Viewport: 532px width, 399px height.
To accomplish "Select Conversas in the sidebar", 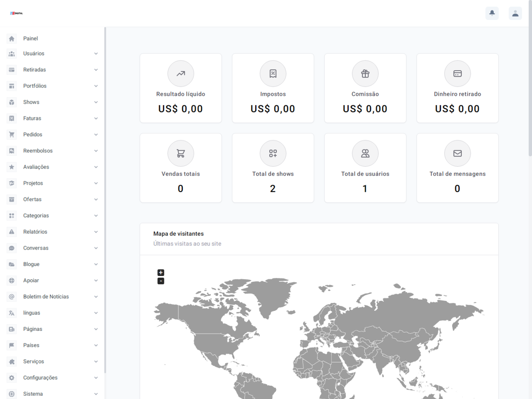I will coord(36,248).
